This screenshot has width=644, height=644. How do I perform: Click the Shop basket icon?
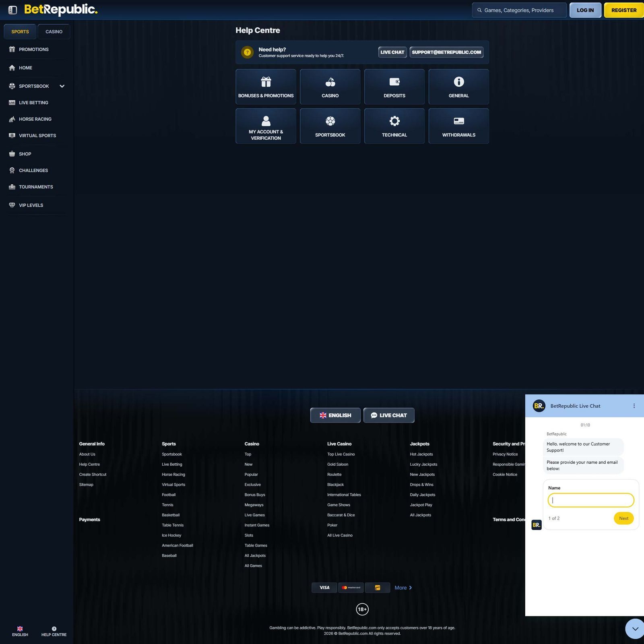coord(12,154)
